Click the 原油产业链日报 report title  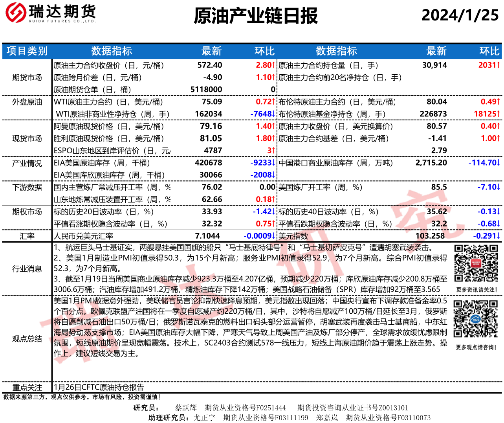[x=256, y=16]
